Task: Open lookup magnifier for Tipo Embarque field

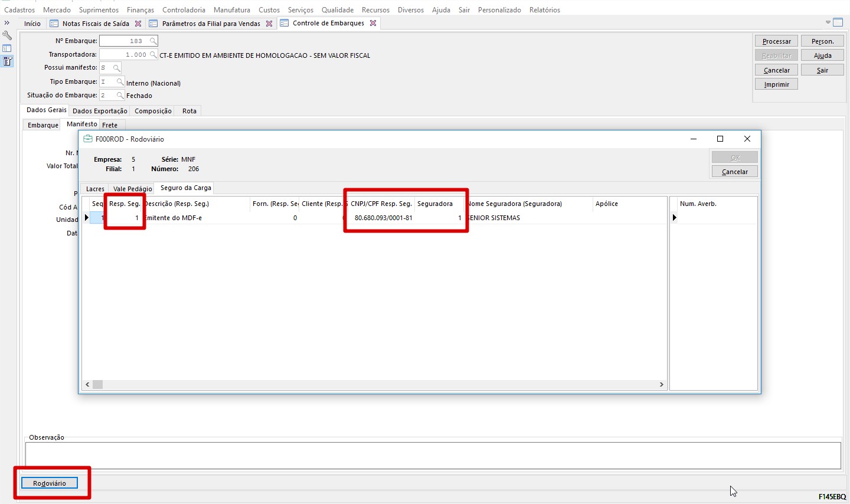Action: pos(120,82)
